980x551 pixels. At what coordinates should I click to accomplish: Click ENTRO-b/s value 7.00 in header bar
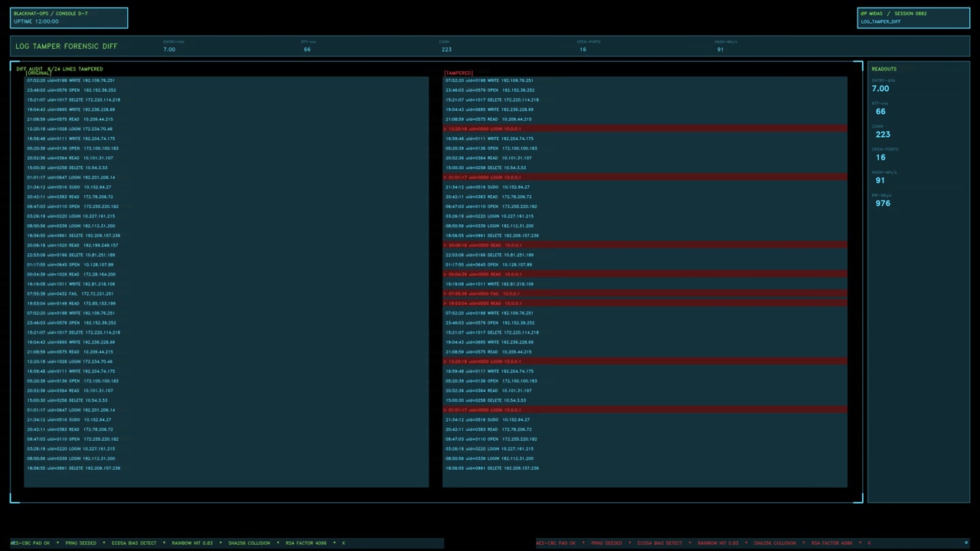[x=169, y=50]
